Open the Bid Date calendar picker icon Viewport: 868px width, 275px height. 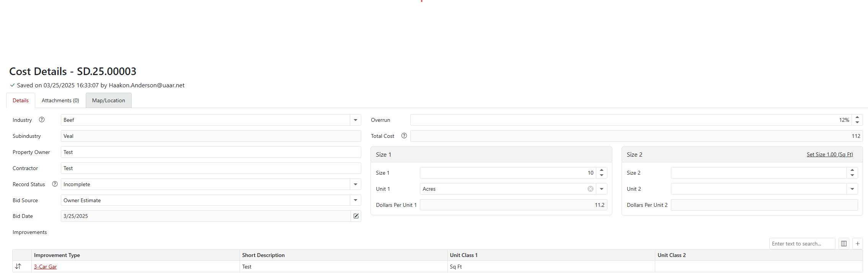tap(356, 216)
